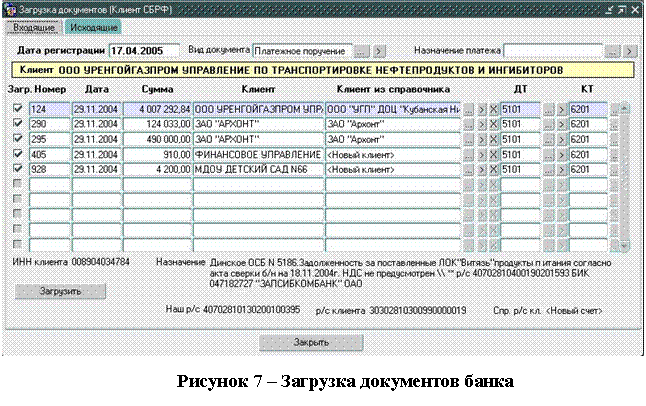Open client lookup ellipsis in row 928
This screenshot has width=646, height=406.
[x=468, y=170]
